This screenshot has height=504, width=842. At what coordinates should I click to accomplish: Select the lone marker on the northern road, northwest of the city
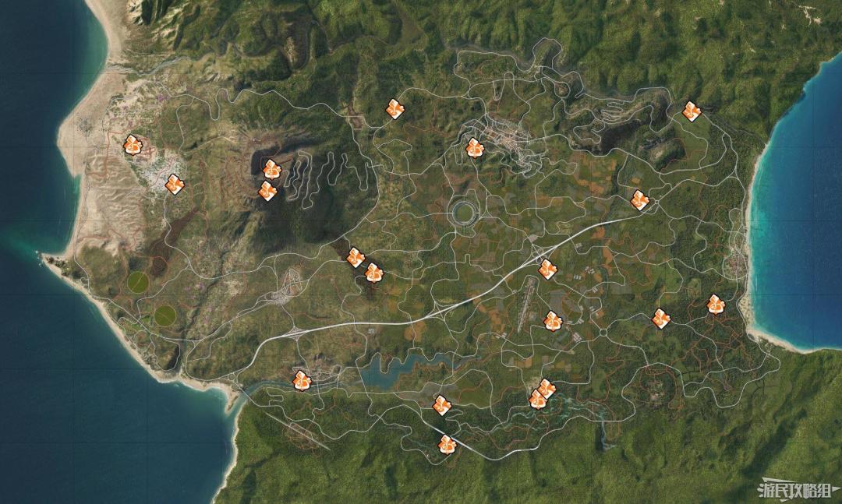pyautogui.click(x=394, y=109)
